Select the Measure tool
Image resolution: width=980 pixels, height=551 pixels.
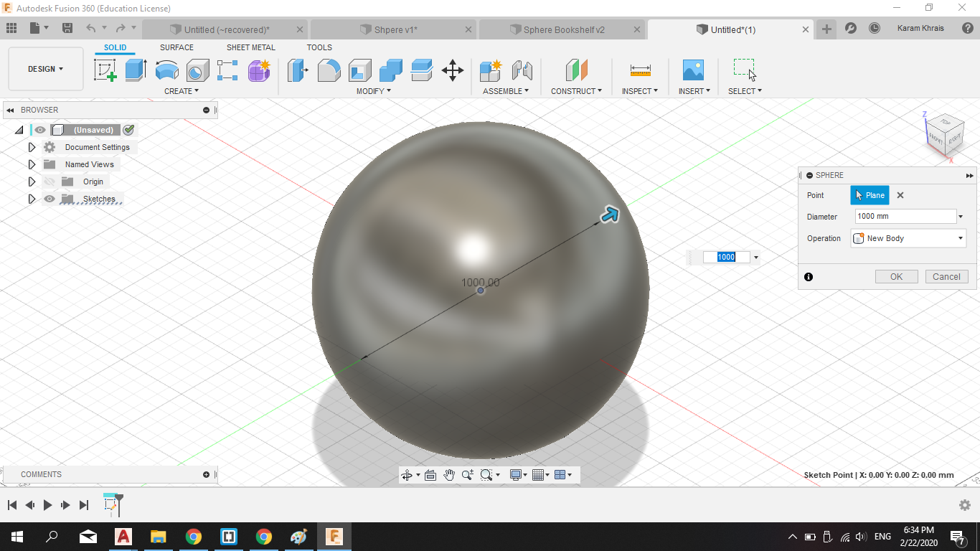[641, 70]
